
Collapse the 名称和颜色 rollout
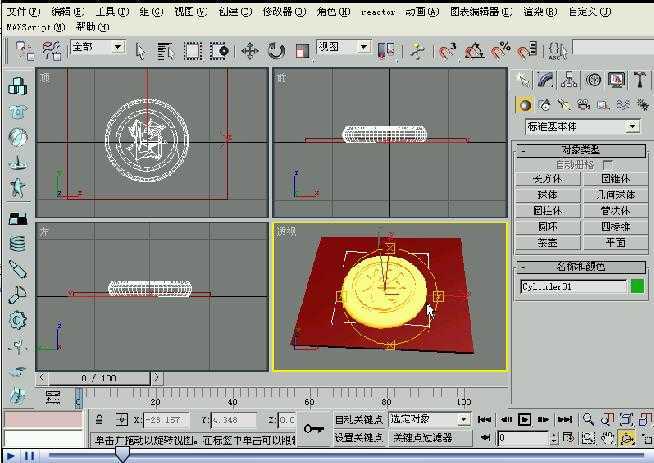pyautogui.click(x=581, y=267)
